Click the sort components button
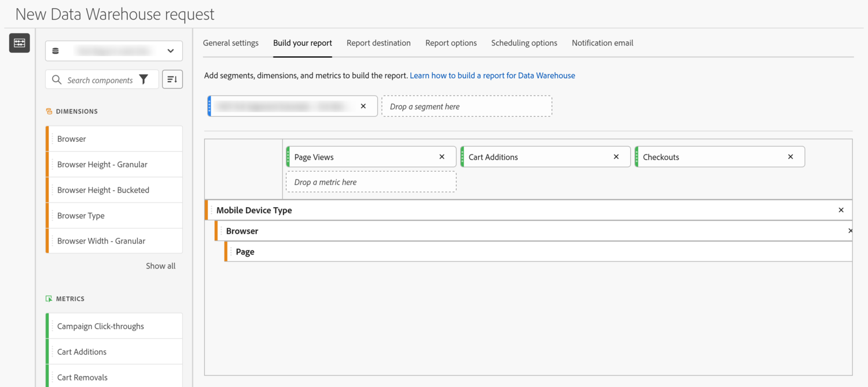 (172, 79)
